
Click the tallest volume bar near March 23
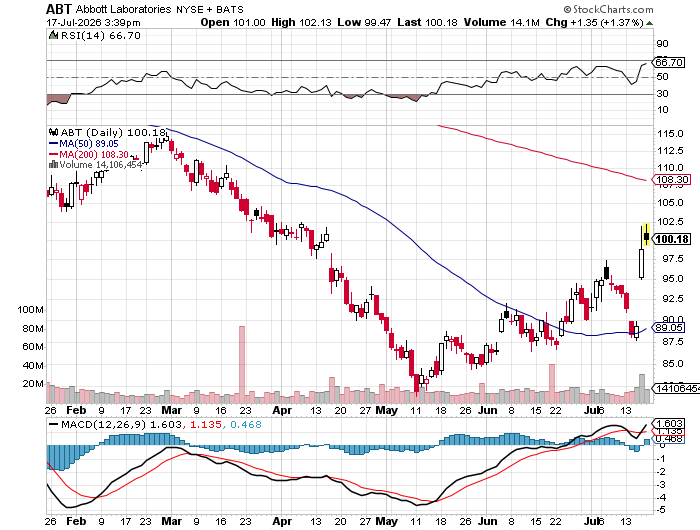pyautogui.click(x=242, y=364)
